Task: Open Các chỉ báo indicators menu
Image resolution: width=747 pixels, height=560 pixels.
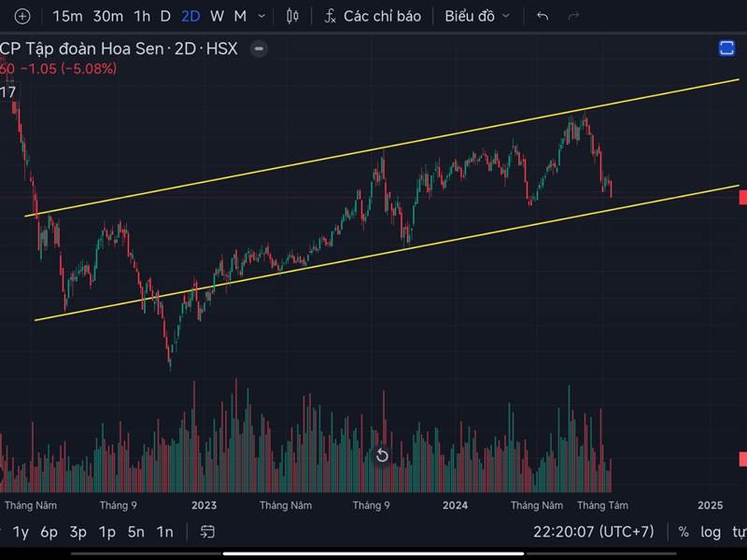Action: 373,17
